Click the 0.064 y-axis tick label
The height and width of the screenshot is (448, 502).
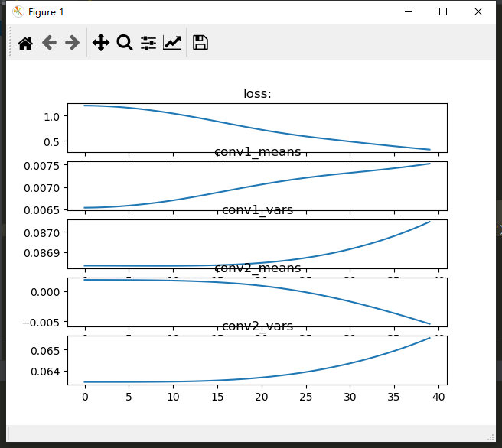coord(45,372)
